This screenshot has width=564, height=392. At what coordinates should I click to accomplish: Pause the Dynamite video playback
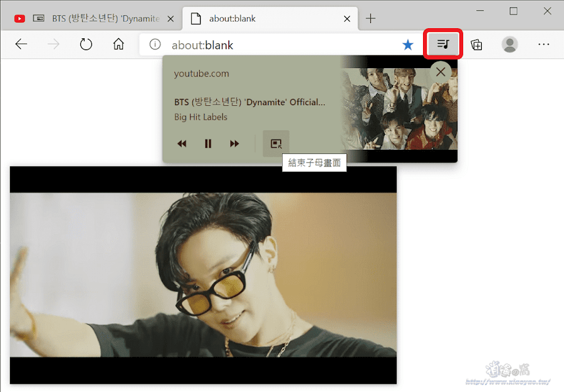coord(208,144)
